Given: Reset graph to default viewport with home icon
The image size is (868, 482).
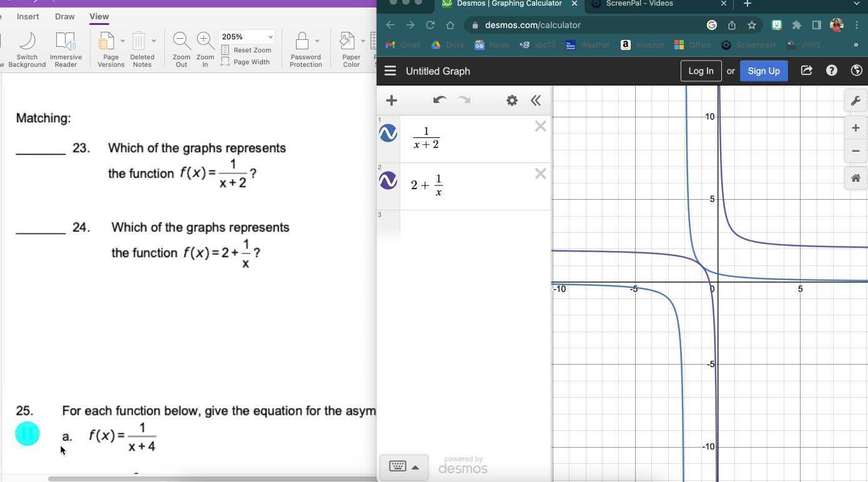Looking at the screenshot, I should [x=856, y=178].
